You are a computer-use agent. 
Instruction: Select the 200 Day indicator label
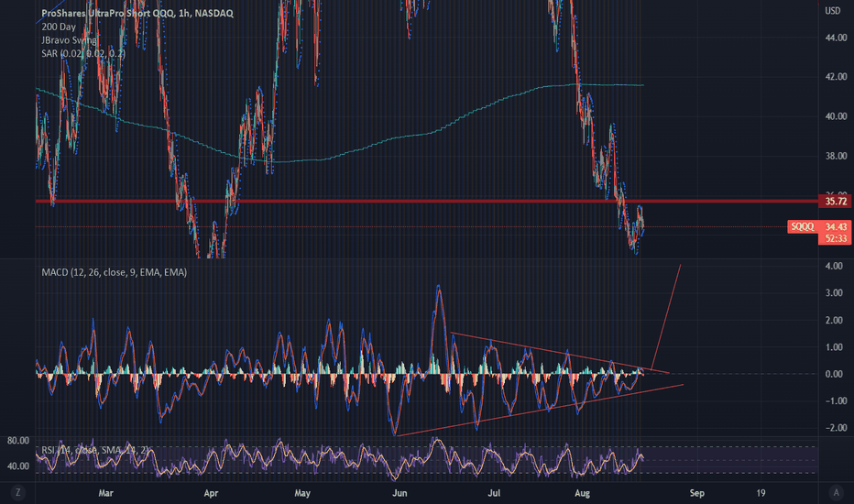coord(59,27)
